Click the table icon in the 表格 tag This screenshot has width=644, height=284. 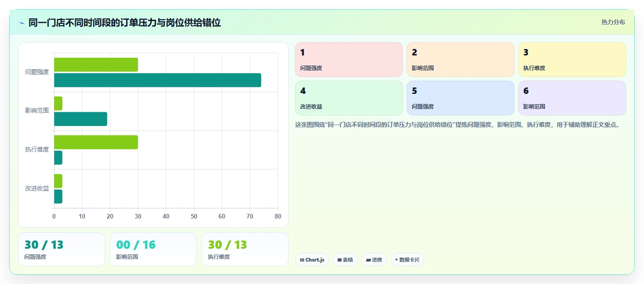tap(339, 260)
